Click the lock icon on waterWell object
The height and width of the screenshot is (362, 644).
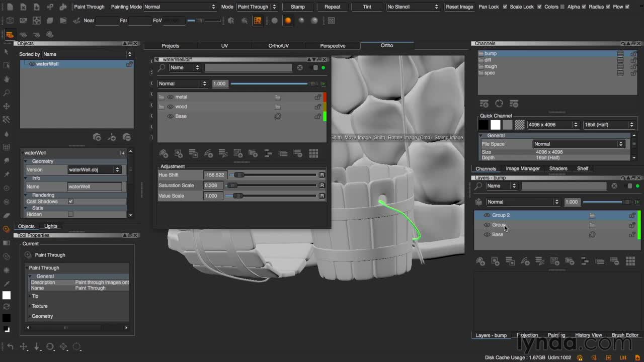129,64
